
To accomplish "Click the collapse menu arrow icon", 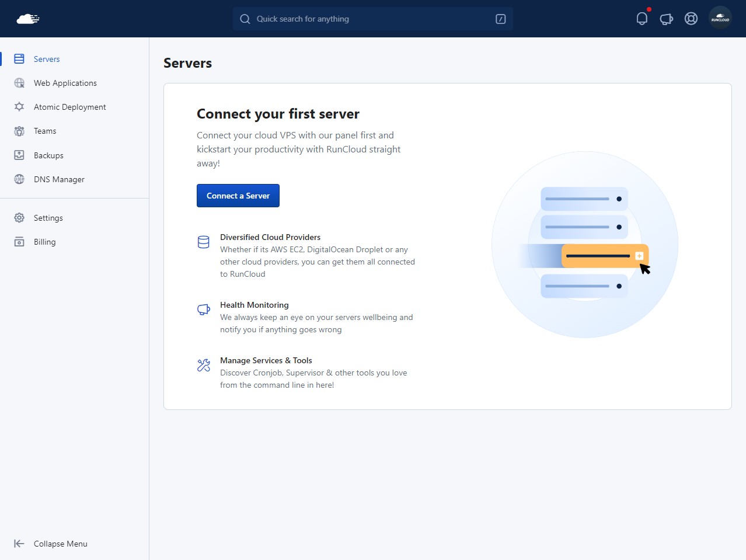I will pyautogui.click(x=19, y=544).
